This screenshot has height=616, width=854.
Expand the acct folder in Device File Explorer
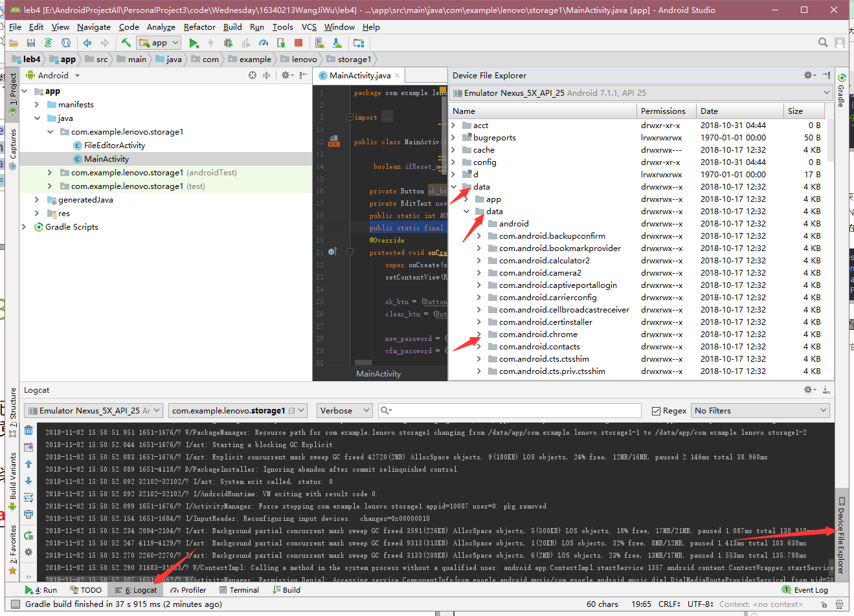coord(454,126)
